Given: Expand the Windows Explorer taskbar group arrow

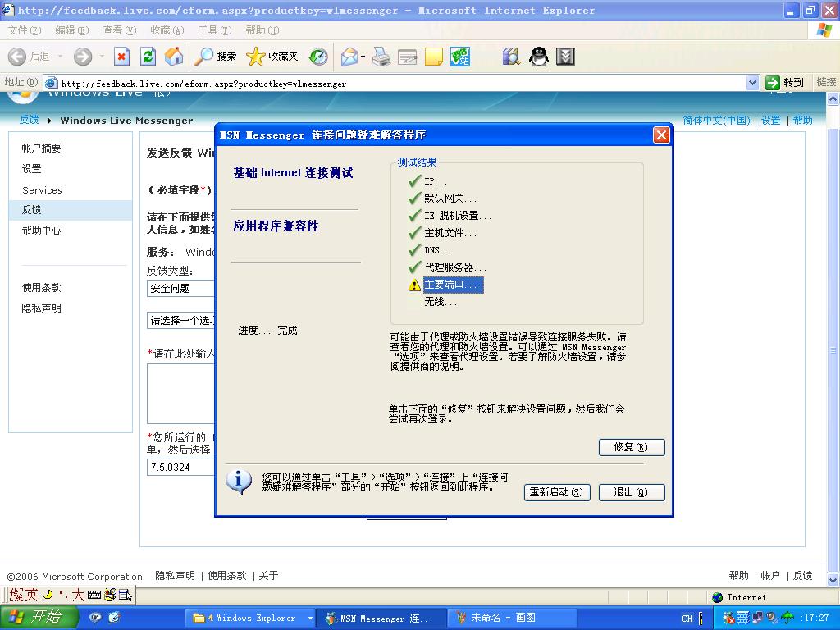Looking at the screenshot, I should tap(310, 618).
